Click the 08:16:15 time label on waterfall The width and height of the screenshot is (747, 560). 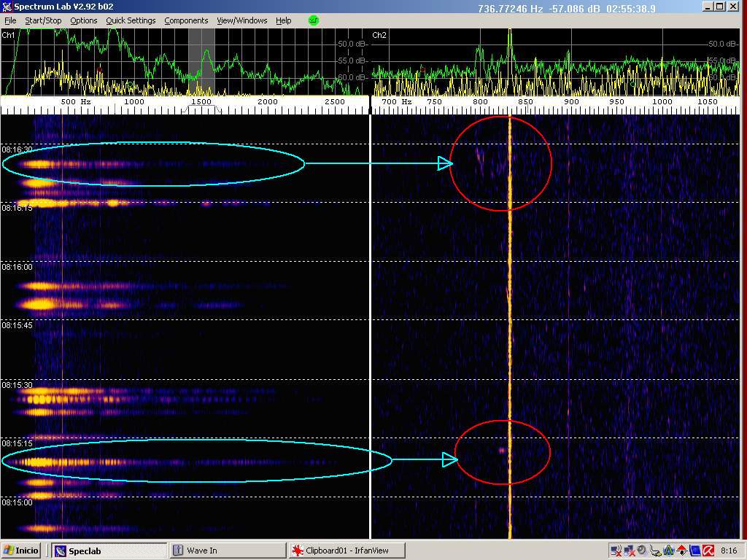click(x=16, y=208)
